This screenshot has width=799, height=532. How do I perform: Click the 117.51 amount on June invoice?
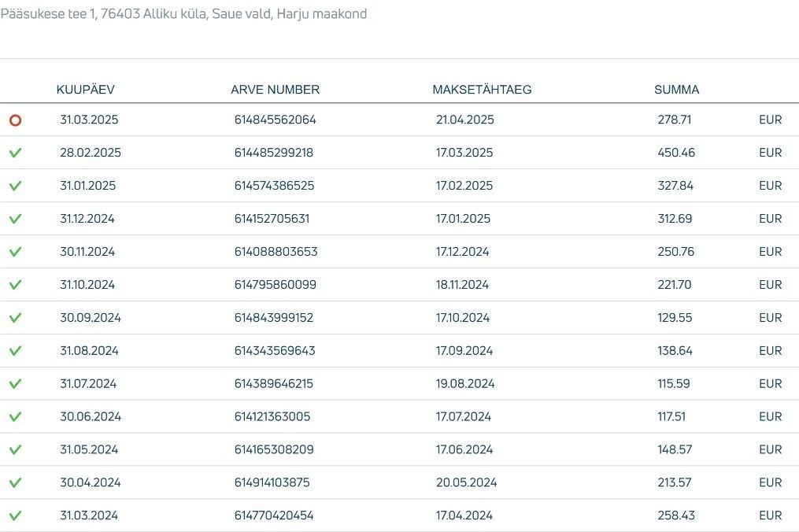(671, 416)
